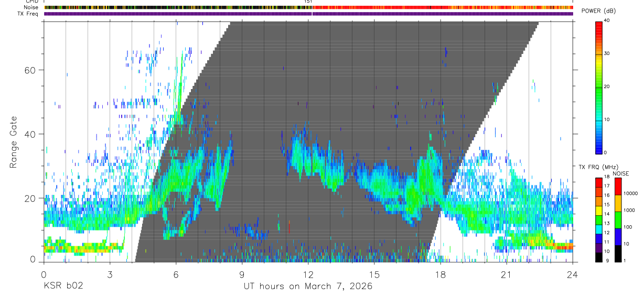Click the green segment of the NOISE legend
644x297 pixels.
click(x=618, y=220)
